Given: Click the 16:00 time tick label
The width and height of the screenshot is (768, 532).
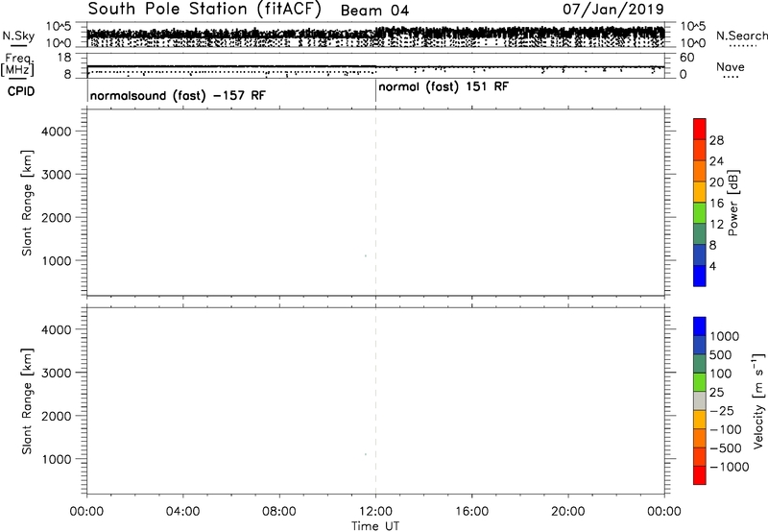Looking at the screenshot, I should point(471,512).
